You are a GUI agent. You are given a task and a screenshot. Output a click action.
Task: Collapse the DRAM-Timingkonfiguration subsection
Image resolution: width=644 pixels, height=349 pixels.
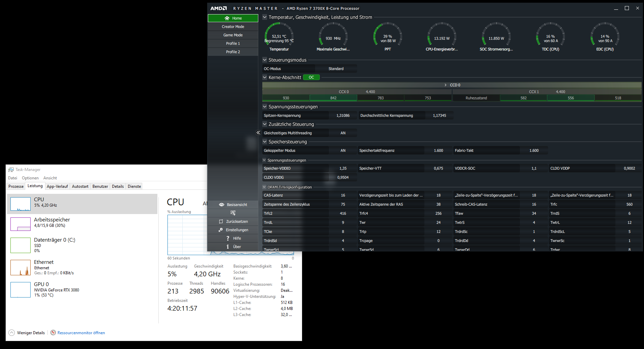[x=264, y=187]
